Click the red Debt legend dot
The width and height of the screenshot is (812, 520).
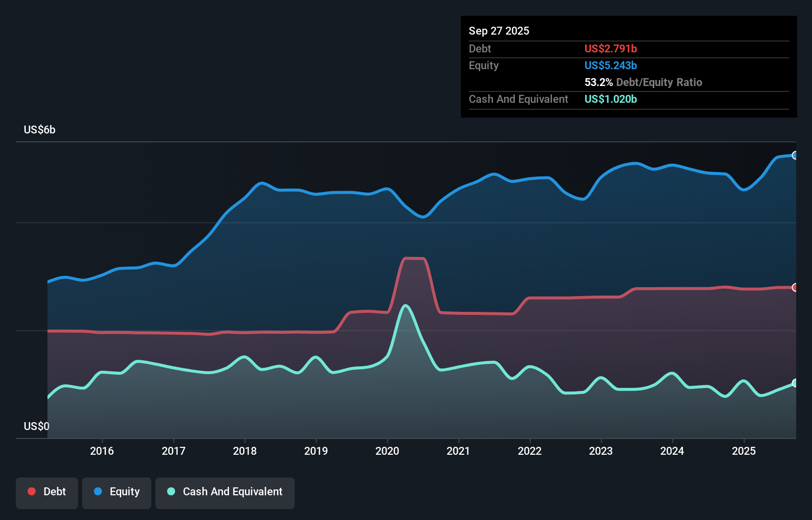[x=32, y=491]
